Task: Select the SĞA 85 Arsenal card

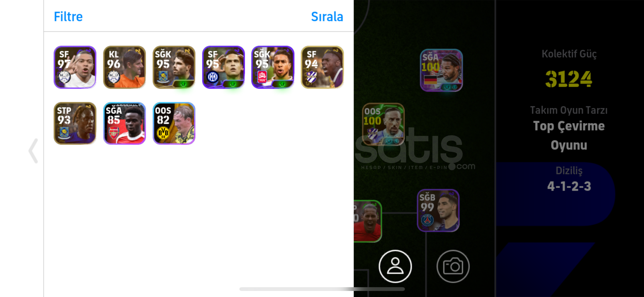Action: [x=124, y=123]
